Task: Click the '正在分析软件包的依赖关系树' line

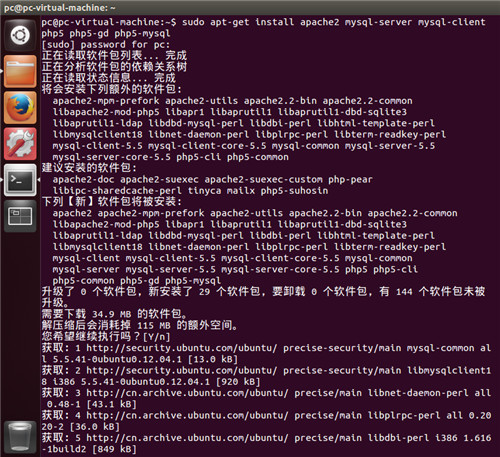Action: coord(114,67)
